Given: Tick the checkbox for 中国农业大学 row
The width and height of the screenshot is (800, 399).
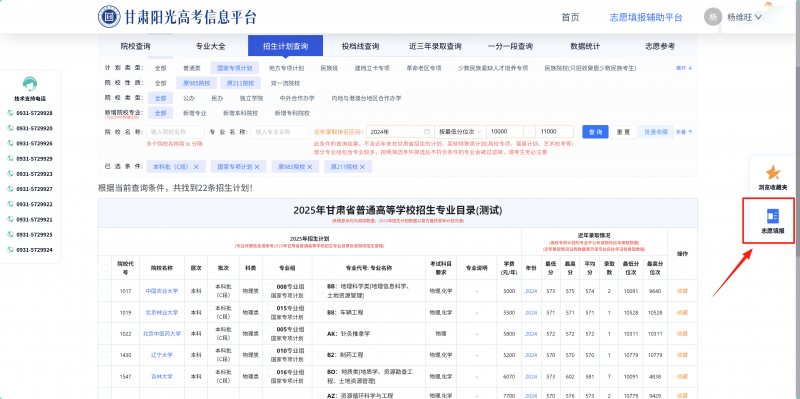Looking at the screenshot, I should click(x=105, y=290).
